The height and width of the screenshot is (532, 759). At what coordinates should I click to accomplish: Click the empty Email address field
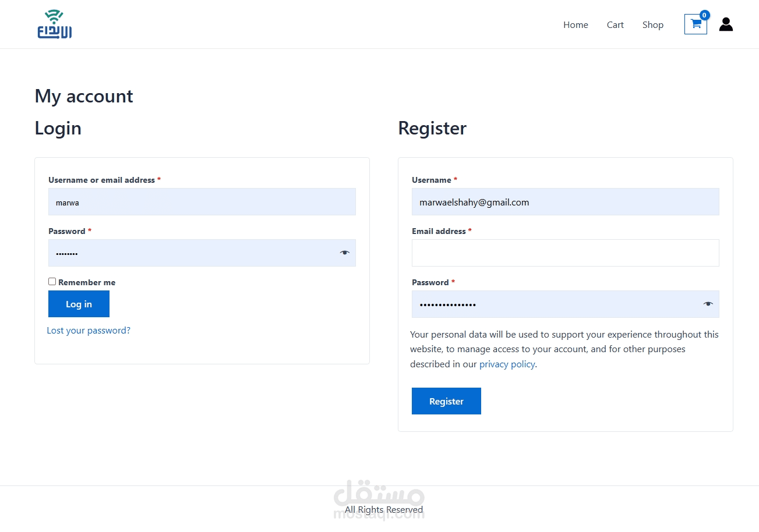pyautogui.click(x=565, y=253)
